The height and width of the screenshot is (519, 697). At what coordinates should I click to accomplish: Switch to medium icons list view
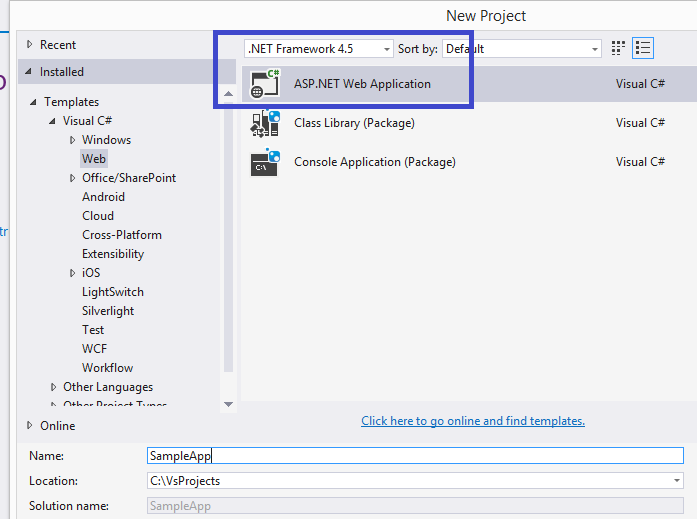[x=643, y=48]
